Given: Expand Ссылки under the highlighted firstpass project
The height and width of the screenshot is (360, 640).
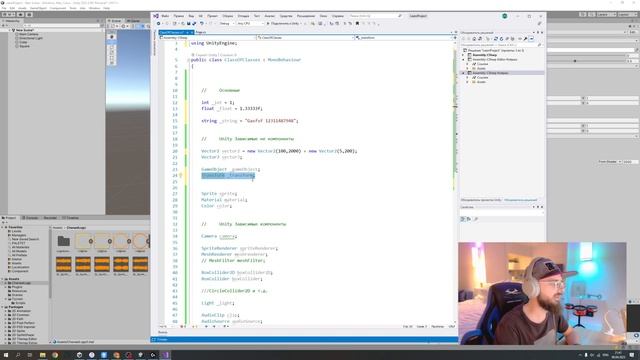Looking at the screenshot, I should (x=468, y=78).
